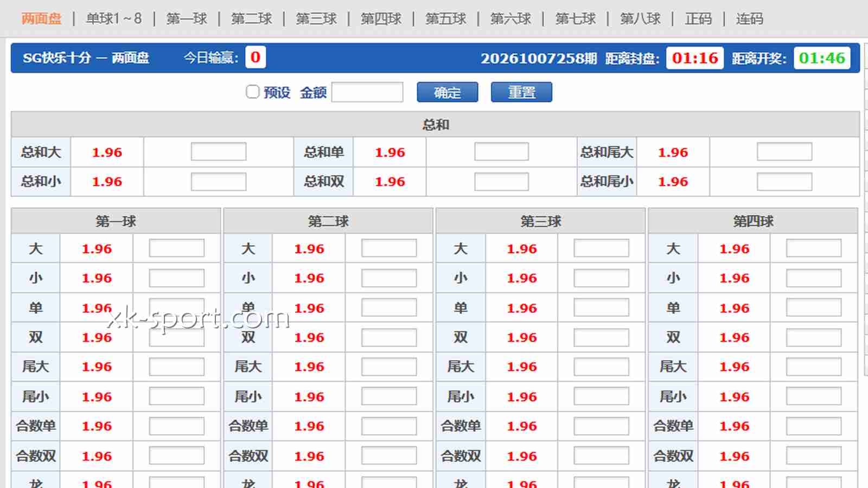Open the 第八球 tab

[641, 19]
